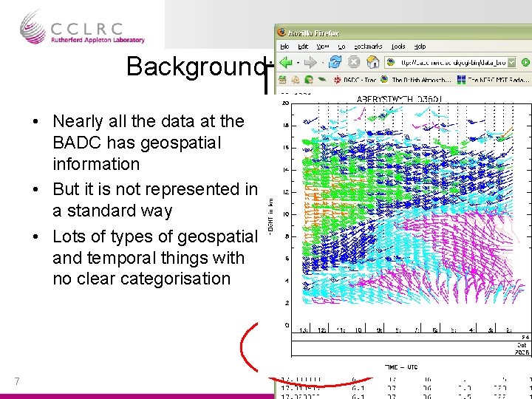Open the Tools menu in Firefox
Viewport: 532px width, 399px height.
click(398, 47)
